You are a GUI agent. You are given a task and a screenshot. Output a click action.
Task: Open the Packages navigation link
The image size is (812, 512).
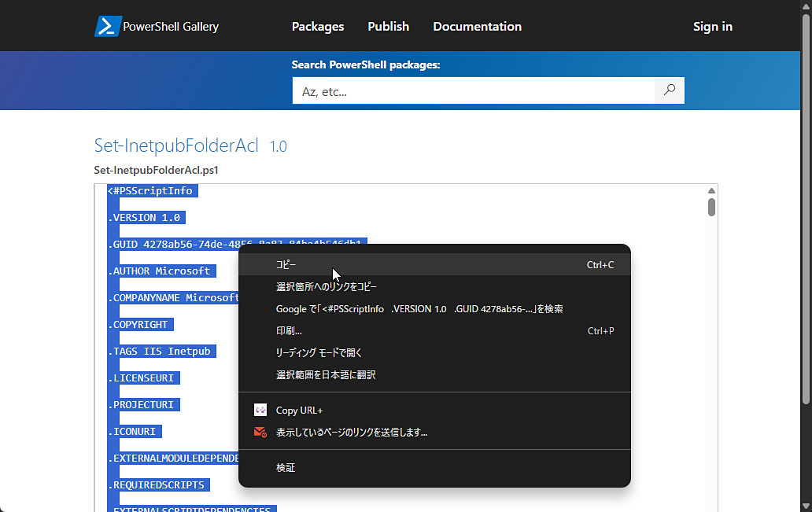click(x=317, y=27)
